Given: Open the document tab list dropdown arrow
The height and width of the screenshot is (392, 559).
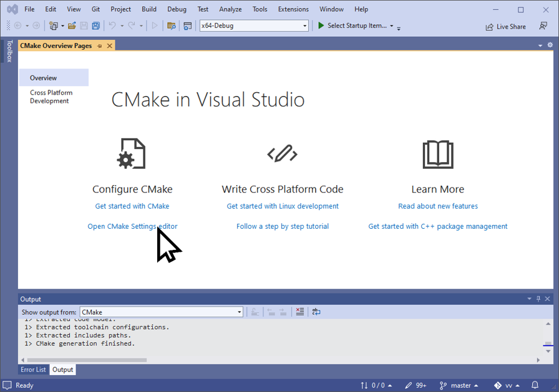Looking at the screenshot, I should click(540, 45).
